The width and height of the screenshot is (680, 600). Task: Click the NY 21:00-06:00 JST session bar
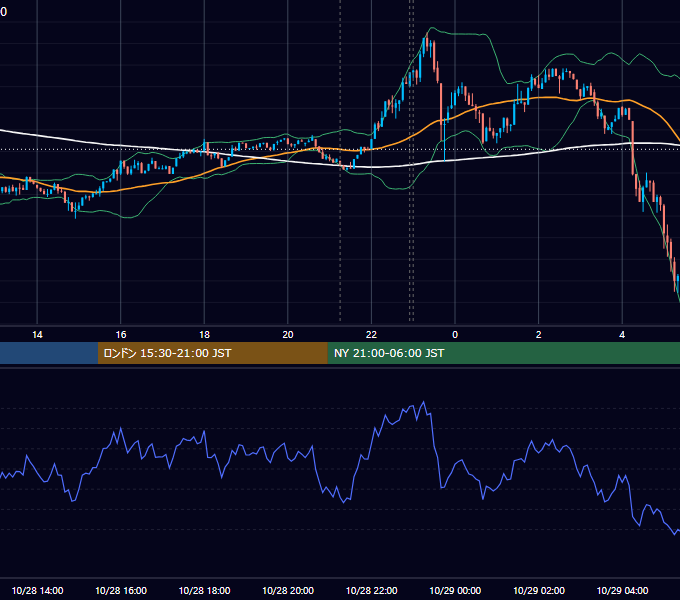click(503, 353)
